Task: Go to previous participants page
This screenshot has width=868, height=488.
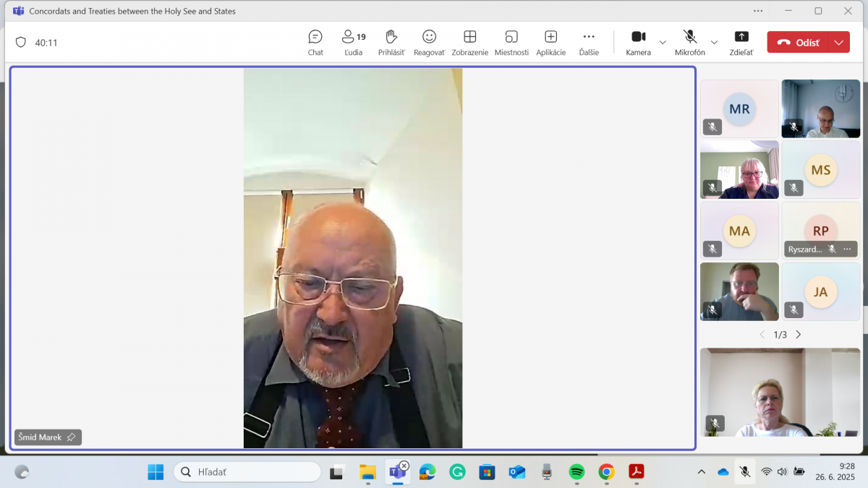Action: (x=762, y=335)
